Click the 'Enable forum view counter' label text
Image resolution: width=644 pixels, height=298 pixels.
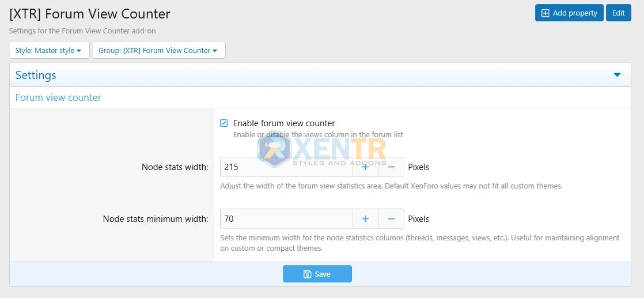[x=284, y=123]
